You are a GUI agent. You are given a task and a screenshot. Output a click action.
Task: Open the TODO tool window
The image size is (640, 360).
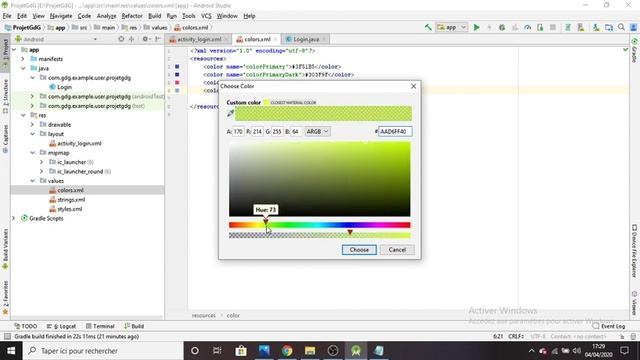26,326
